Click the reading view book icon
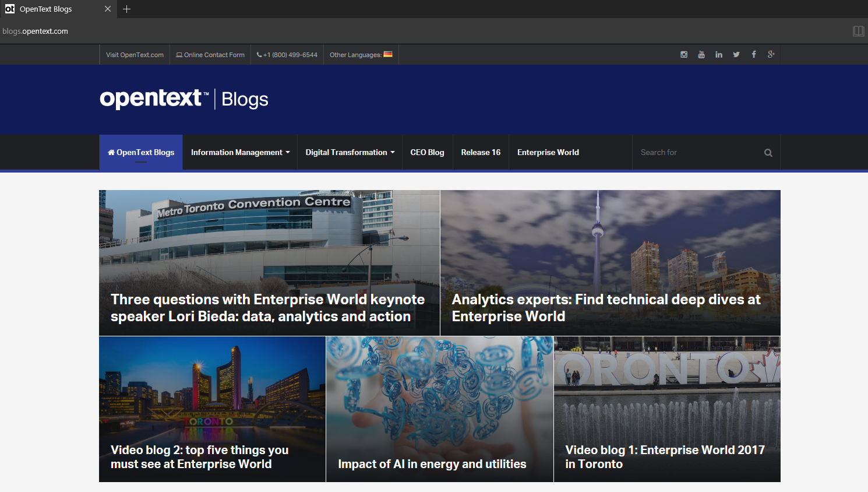Screen dimensions: 868x492 (x=858, y=31)
